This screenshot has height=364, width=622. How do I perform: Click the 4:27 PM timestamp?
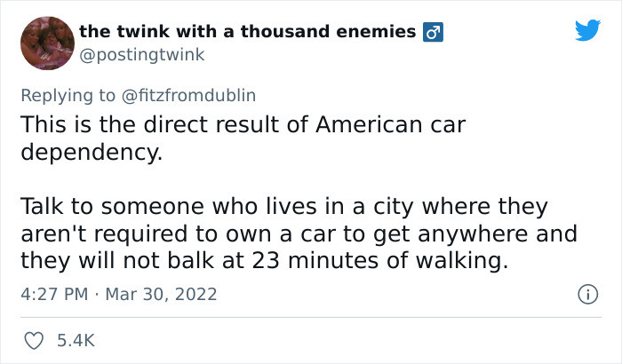point(54,294)
